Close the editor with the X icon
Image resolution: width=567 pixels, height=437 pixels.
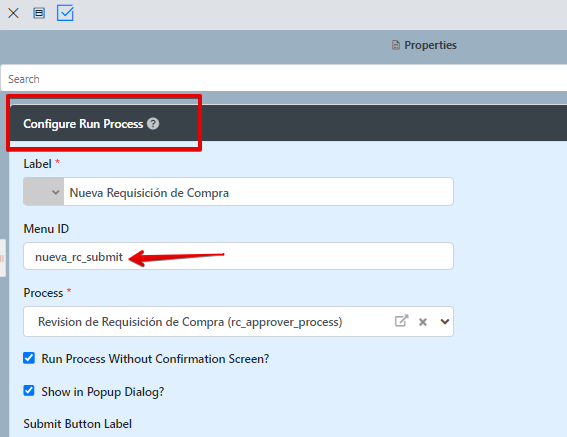[x=13, y=13]
